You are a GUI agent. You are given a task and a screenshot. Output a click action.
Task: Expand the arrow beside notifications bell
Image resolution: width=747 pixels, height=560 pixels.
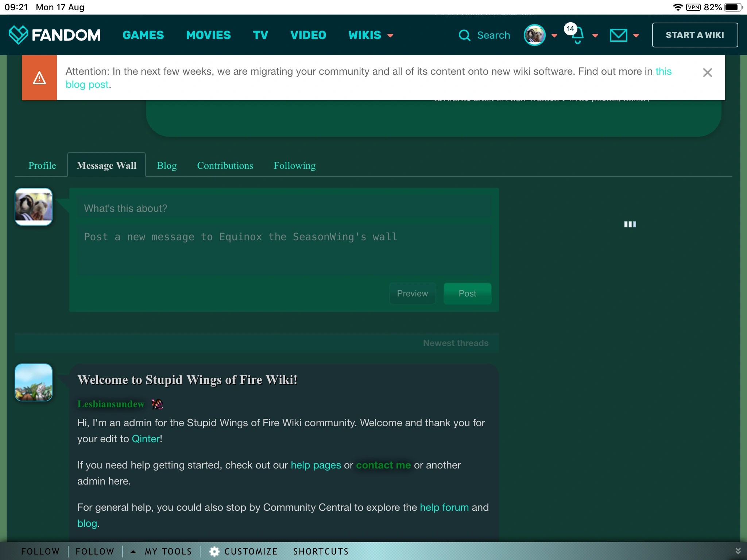(595, 35)
